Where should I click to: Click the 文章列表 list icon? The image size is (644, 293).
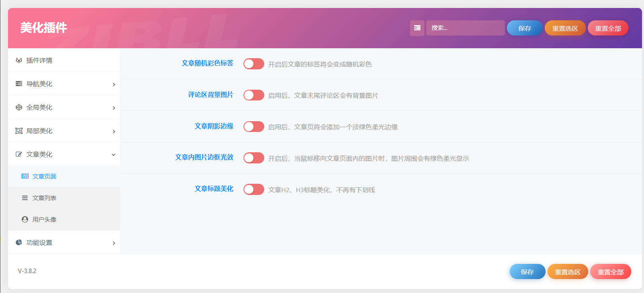(25, 198)
